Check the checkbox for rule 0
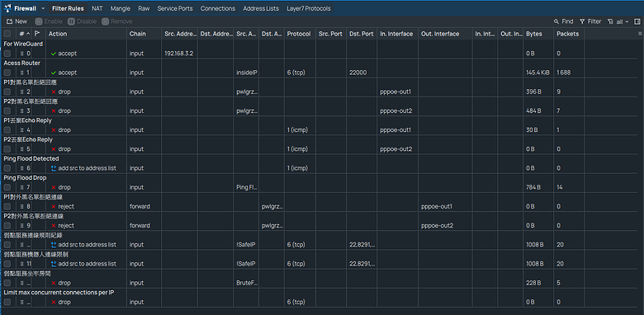Image resolution: width=644 pixels, height=315 pixels. [x=7, y=54]
